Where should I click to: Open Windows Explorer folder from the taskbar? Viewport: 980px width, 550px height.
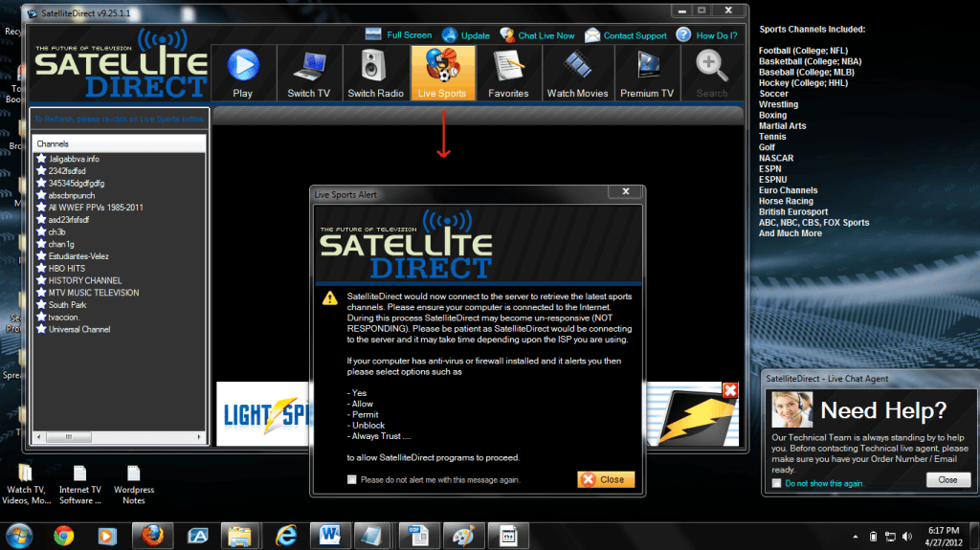pyautogui.click(x=239, y=536)
